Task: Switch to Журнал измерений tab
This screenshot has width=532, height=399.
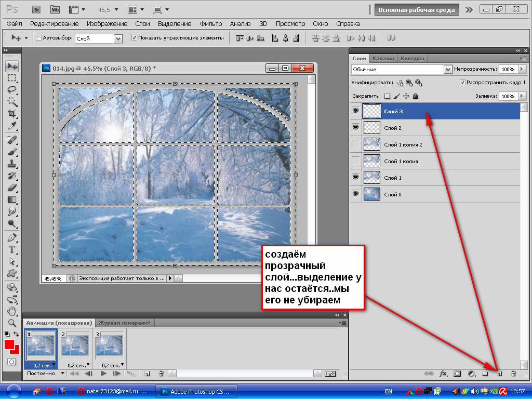Action: tap(124, 323)
